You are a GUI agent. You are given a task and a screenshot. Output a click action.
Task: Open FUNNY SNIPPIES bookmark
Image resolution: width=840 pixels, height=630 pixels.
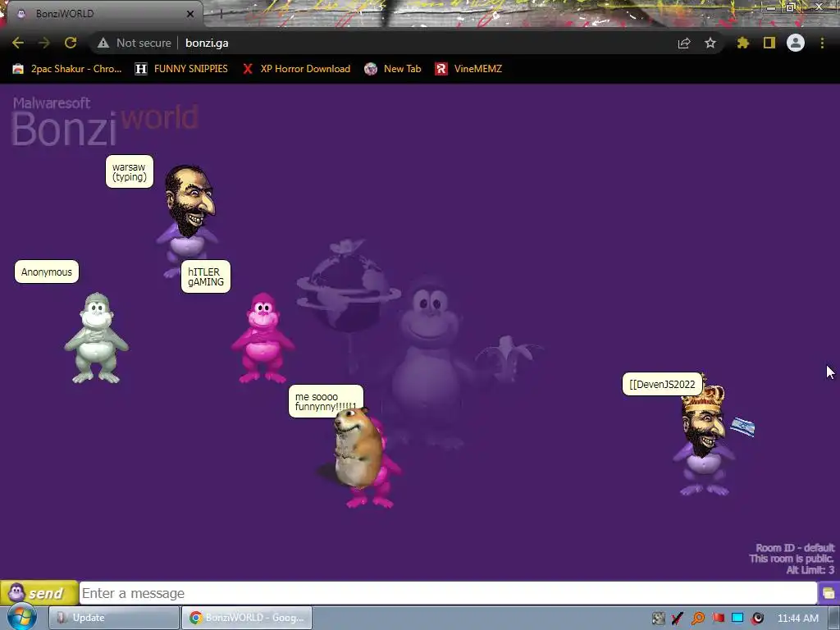click(181, 69)
